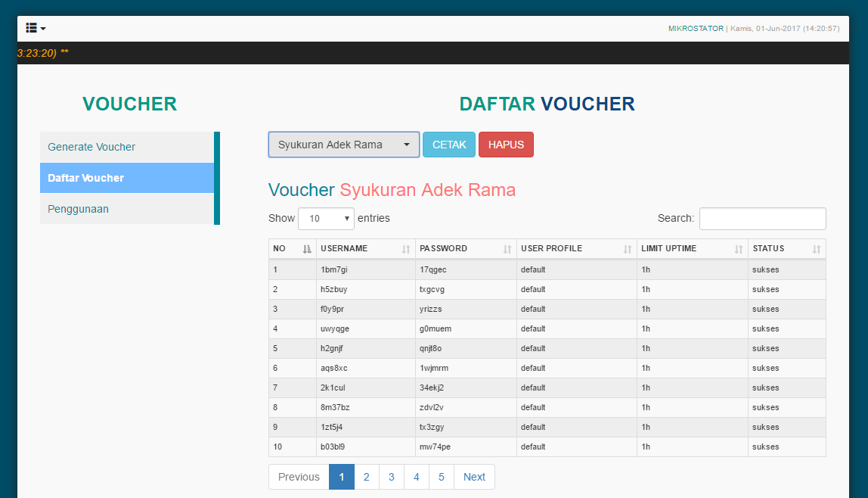Click Next to view more vouchers

(474, 477)
